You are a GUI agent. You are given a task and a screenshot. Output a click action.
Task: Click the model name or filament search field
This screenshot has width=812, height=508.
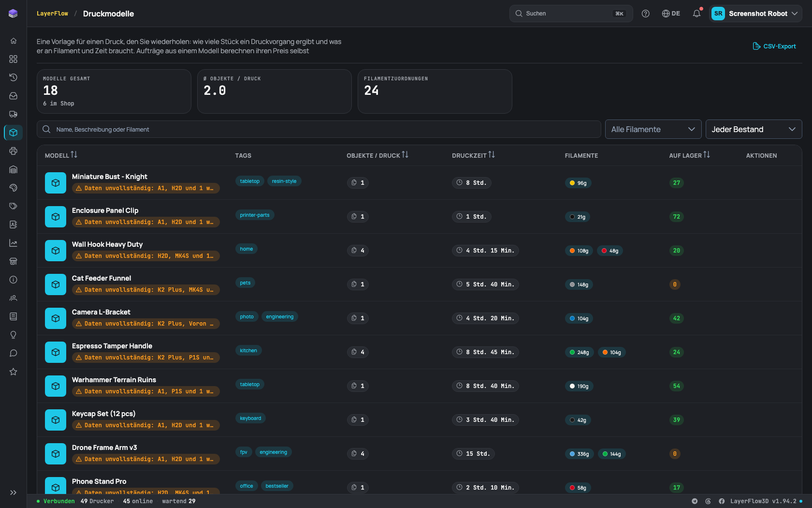tap(319, 129)
